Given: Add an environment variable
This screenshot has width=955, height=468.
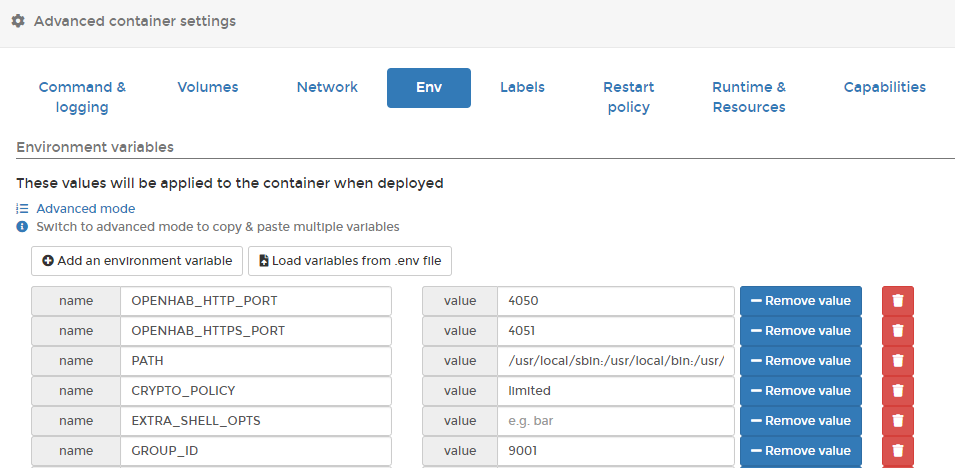Looking at the screenshot, I should tap(137, 261).
